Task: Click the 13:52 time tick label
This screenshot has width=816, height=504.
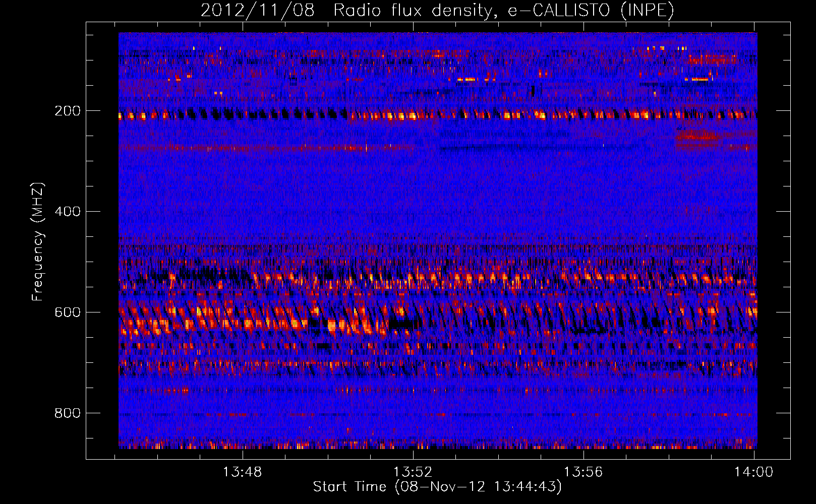Action: [413, 472]
